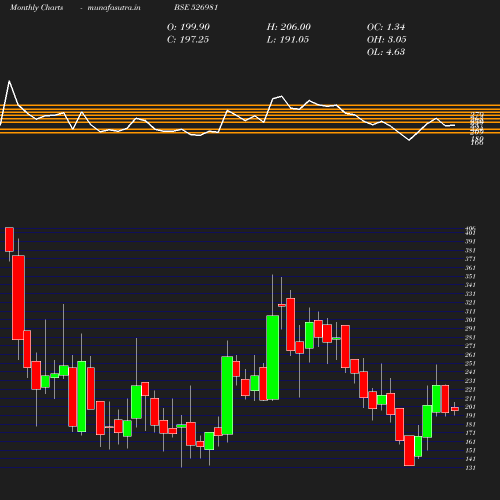Click the 271 price axis label
The width and height of the screenshot is (500, 500).
(x=470, y=346)
